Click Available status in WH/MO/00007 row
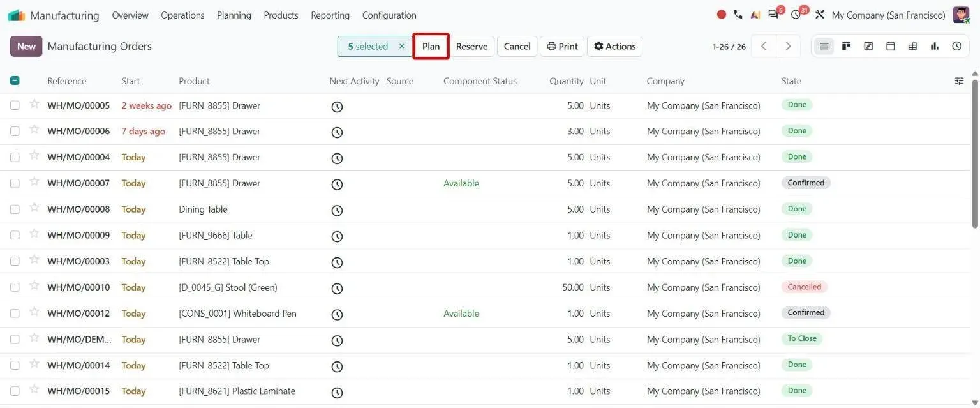The image size is (980, 408). tap(461, 183)
